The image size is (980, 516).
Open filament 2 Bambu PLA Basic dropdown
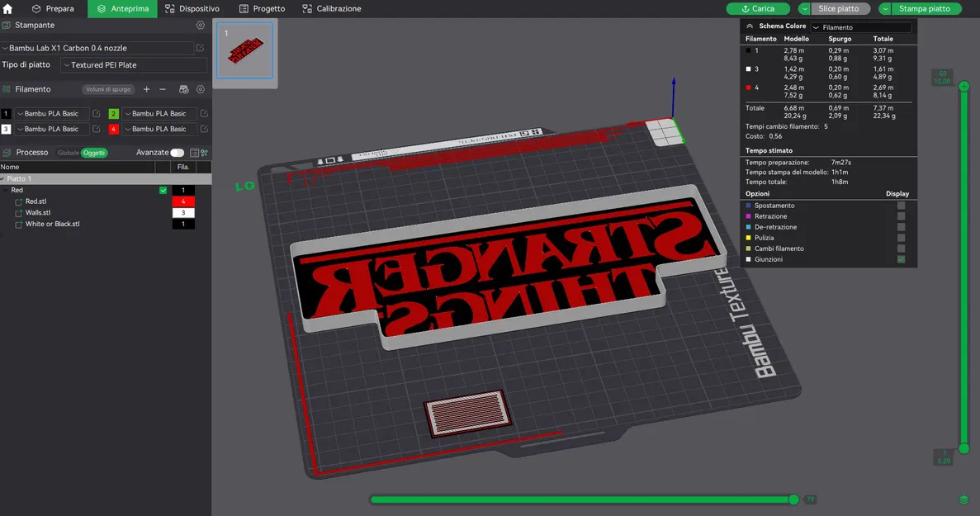click(159, 114)
